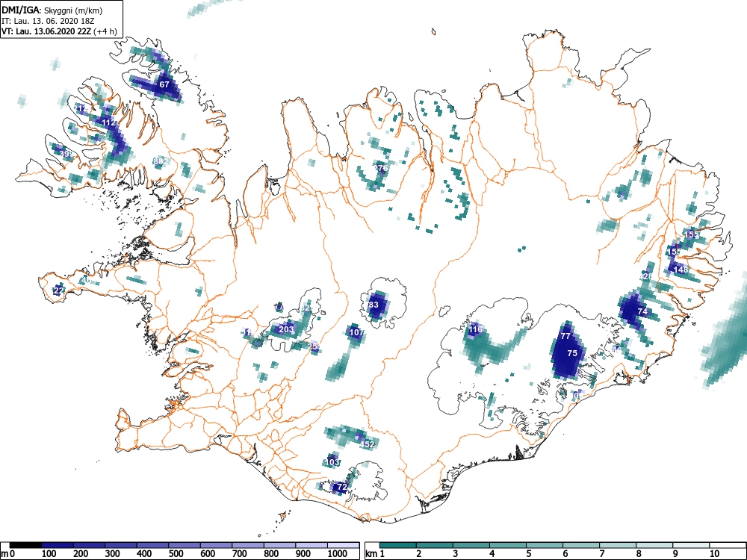Click the light teal swatch between 6 and 7 km
The image size is (747, 560).
click(x=581, y=545)
